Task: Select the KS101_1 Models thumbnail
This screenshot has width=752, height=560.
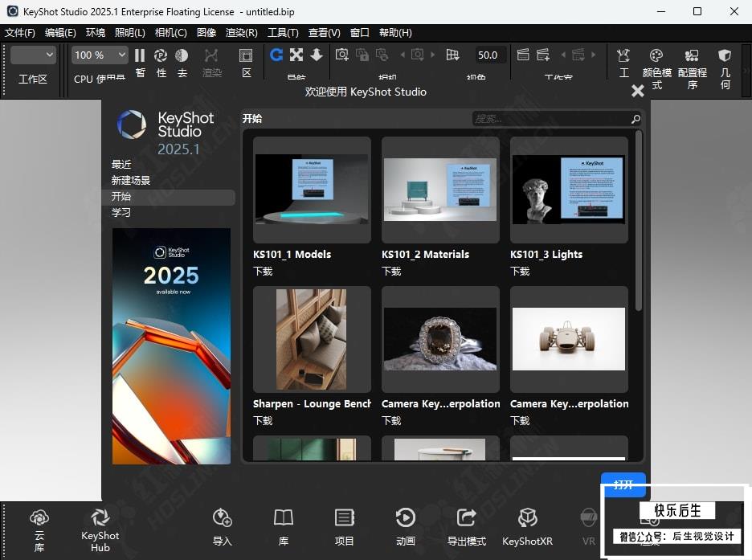Action: pyautogui.click(x=312, y=190)
